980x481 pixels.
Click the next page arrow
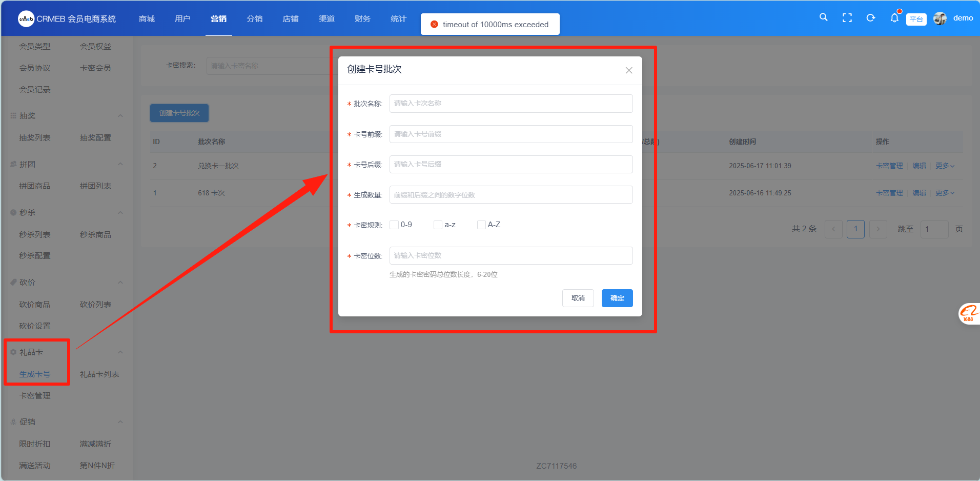point(878,229)
